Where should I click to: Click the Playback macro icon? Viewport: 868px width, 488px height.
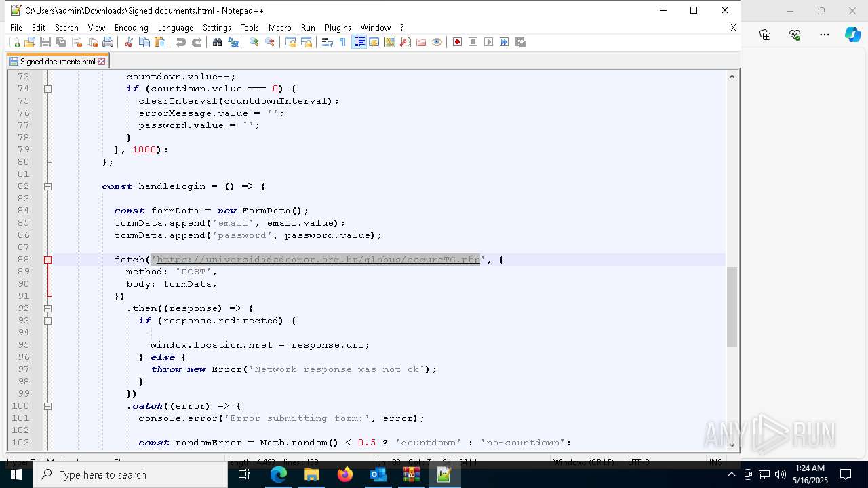click(x=489, y=42)
